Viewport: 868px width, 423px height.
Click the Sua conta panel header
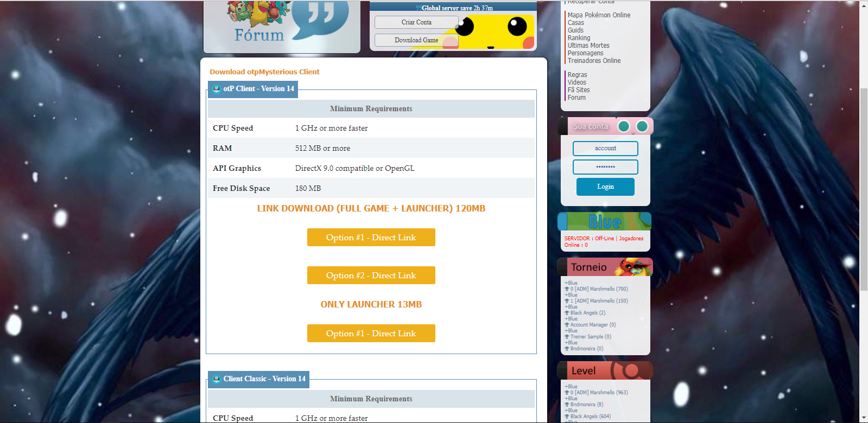click(x=605, y=126)
